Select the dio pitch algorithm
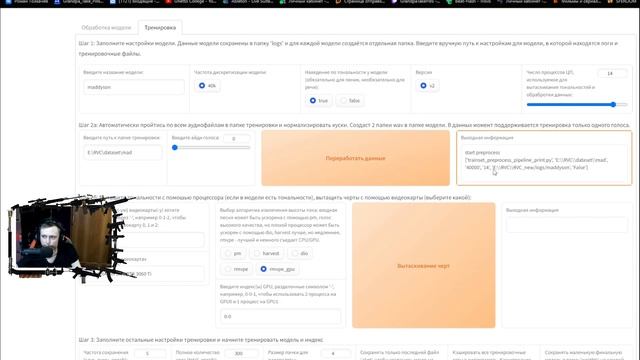The image size is (640, 360). point(300,253)
